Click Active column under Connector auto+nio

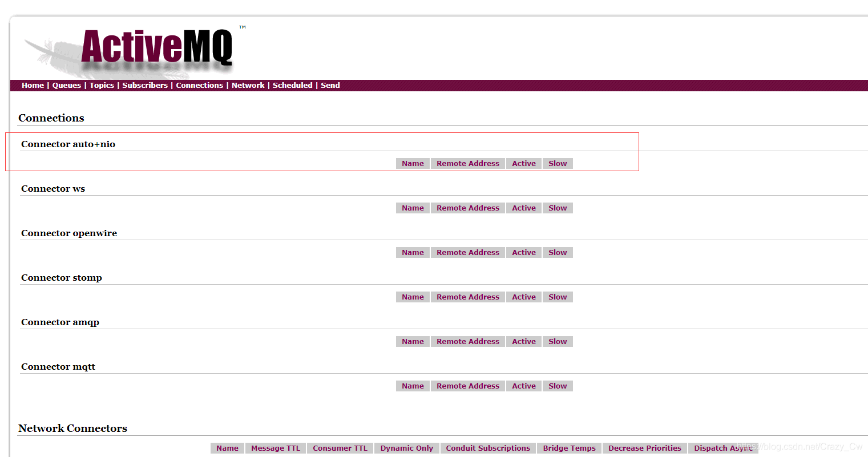click(524, 163)
